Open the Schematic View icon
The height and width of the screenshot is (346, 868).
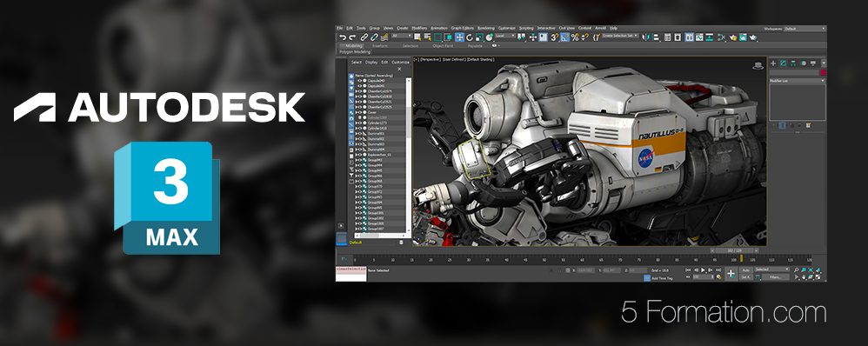click(x=709, y=37)
